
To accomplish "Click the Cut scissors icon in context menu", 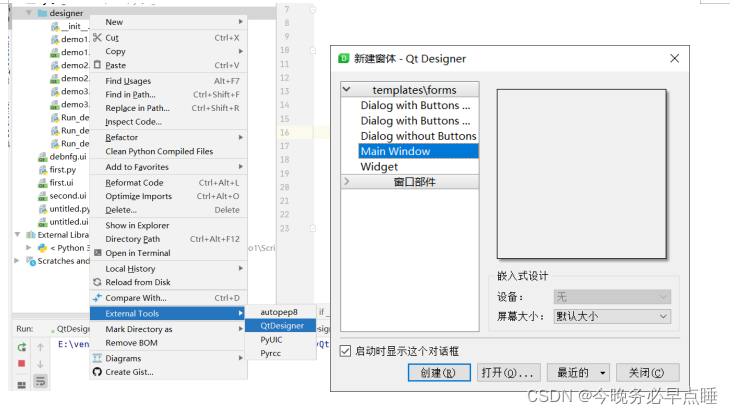I will 97,37.
